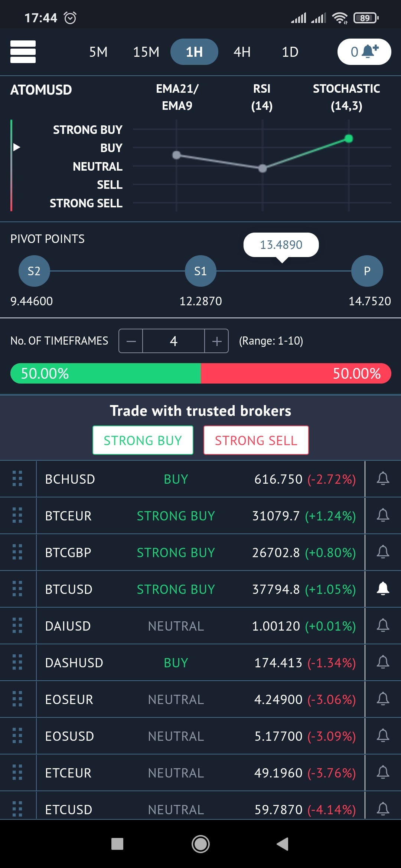
Task: Increase number of timeframes with plus
Action: 217,341
